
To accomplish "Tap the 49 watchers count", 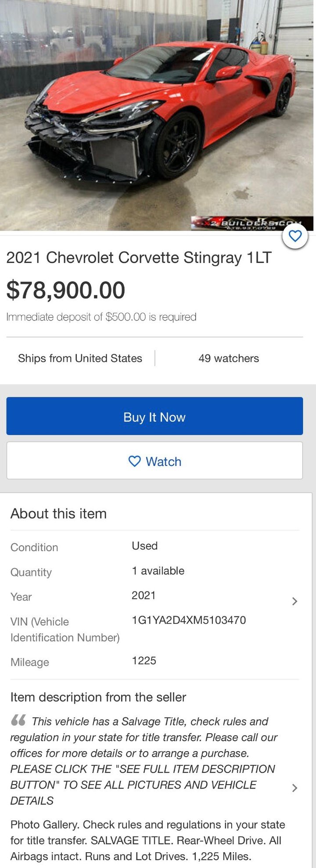I will pos(229,358).
